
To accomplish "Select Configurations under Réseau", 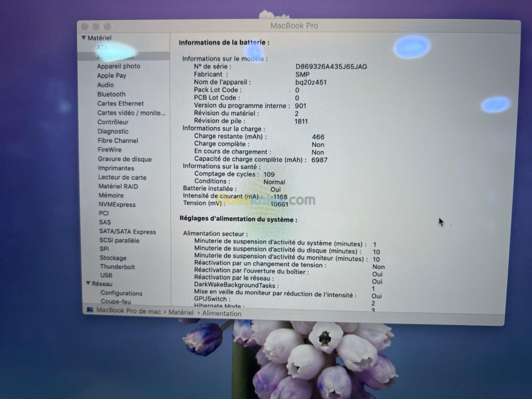I will click(x=122, y=293).
